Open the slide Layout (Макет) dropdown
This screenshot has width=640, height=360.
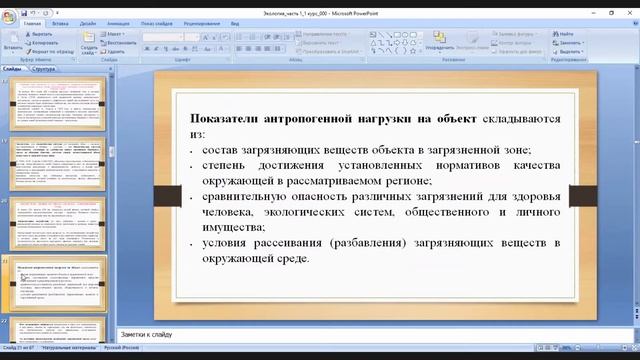[x=113, y=34]
